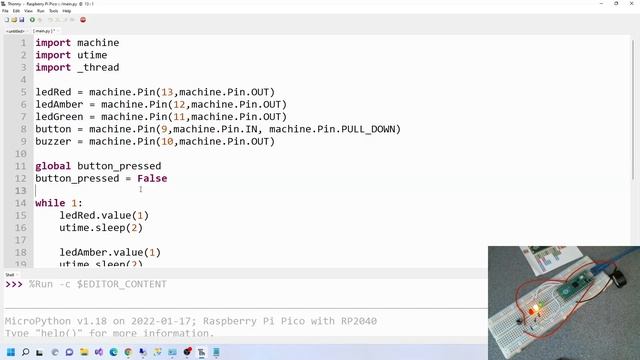The height and width of the screenshot is (360, 640).
Task: Open Windows Search from the taskbar
Action: tap(25, 352)
